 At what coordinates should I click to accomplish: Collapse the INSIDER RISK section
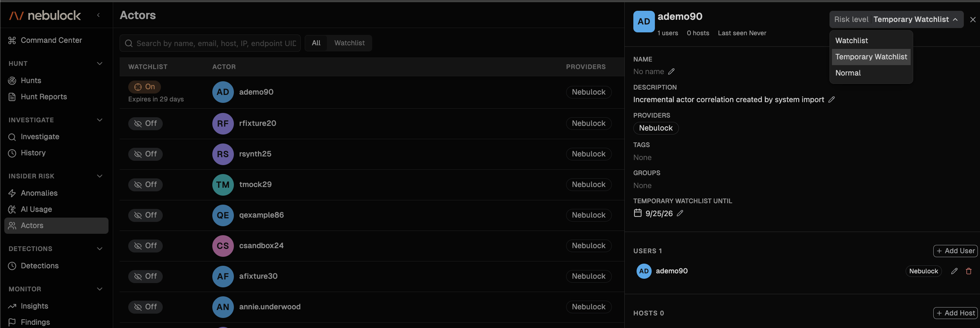[x=100, y=176]
